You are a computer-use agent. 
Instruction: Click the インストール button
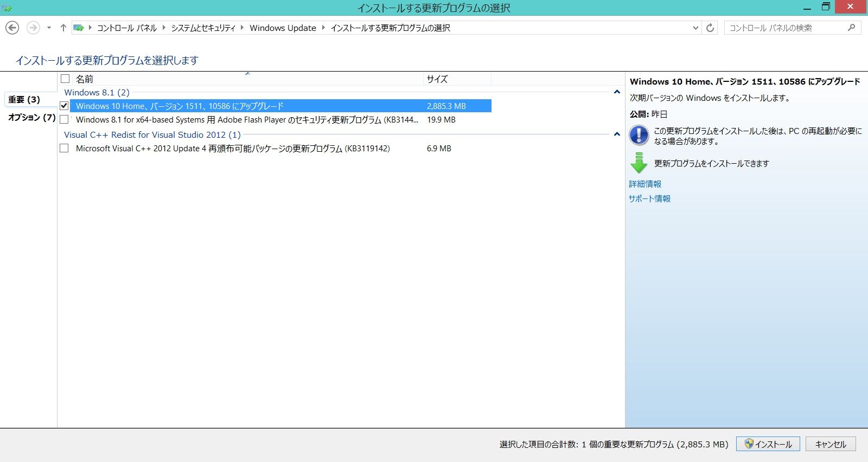[768, 444]
